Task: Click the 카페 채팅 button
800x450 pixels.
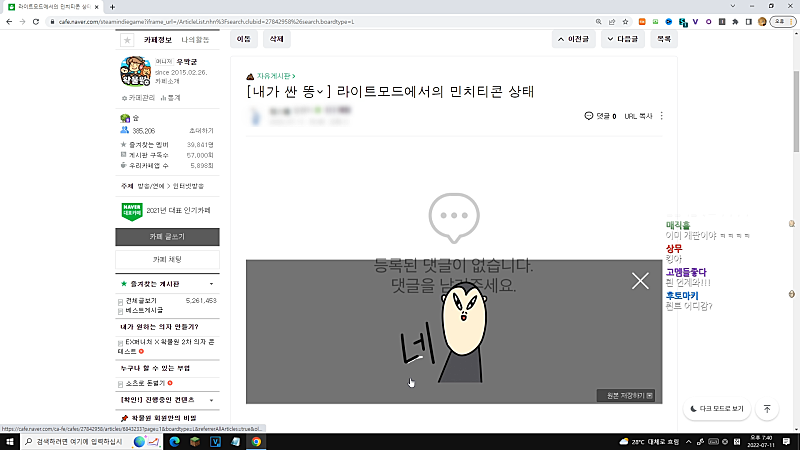Action: (167, 260)
